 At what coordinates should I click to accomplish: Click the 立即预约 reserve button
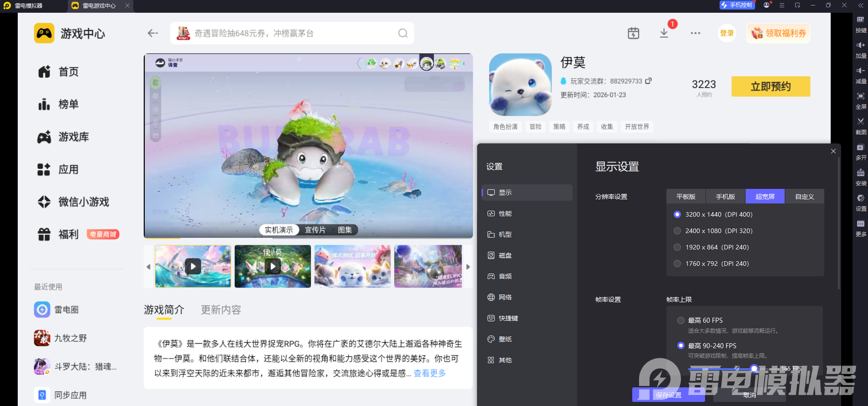[x=771, y=86]
